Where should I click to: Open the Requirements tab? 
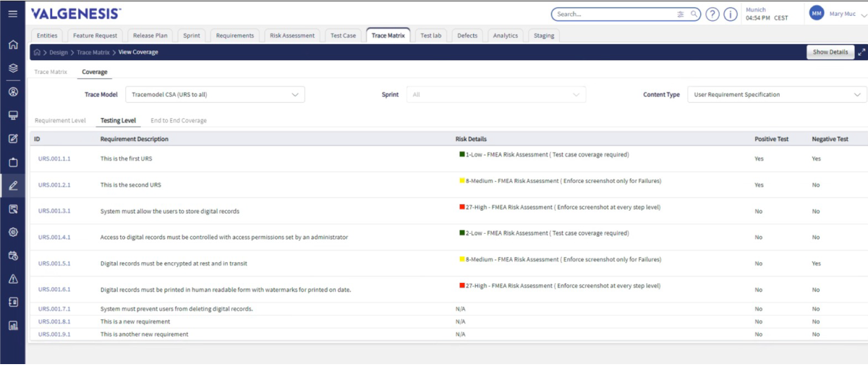[235, 35]
